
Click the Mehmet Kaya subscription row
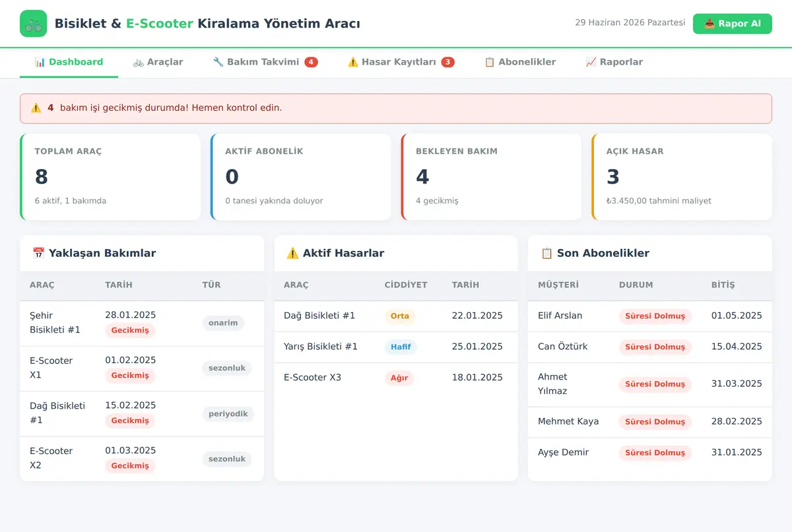tap(650, 422)
